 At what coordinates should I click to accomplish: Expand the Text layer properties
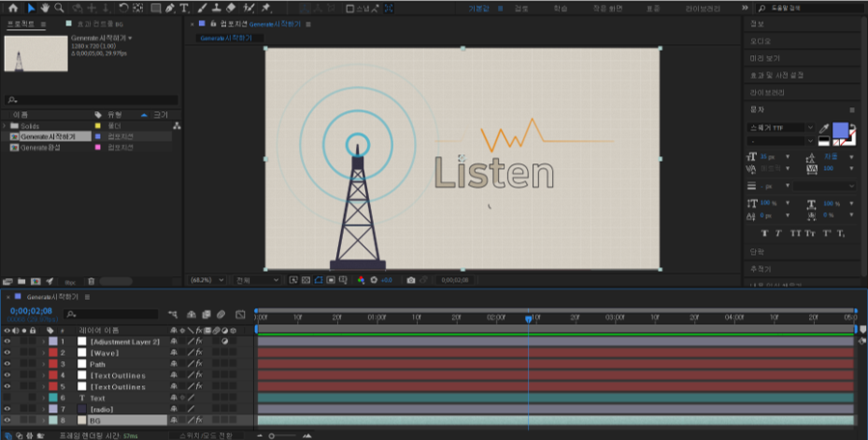pos(43,398)
